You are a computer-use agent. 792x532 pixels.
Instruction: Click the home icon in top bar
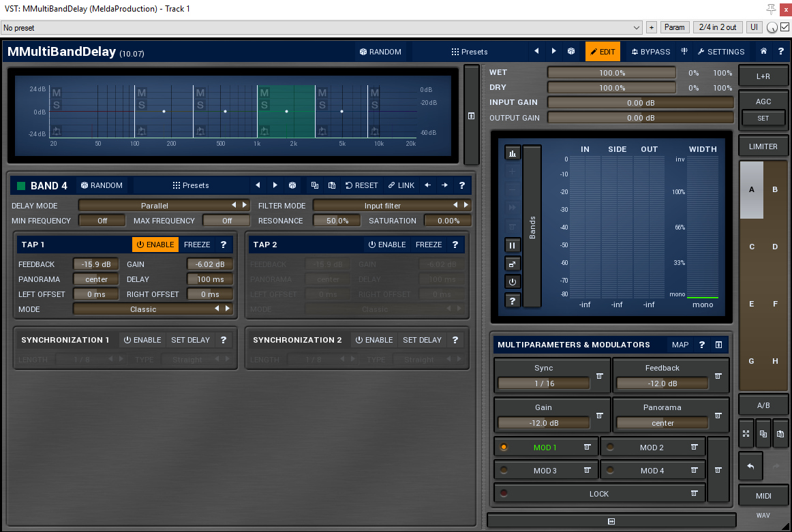coord(763,51)
